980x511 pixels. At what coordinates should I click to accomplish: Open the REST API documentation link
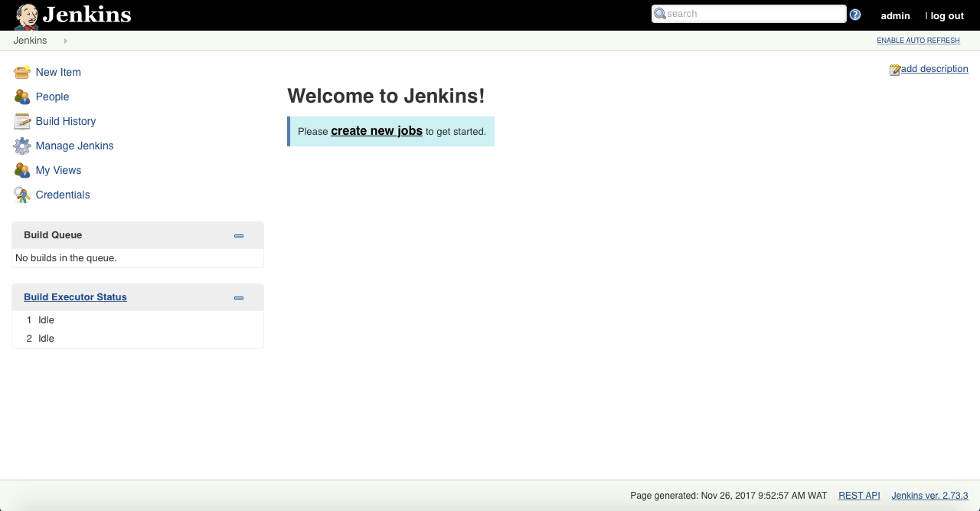pos(858,495)
